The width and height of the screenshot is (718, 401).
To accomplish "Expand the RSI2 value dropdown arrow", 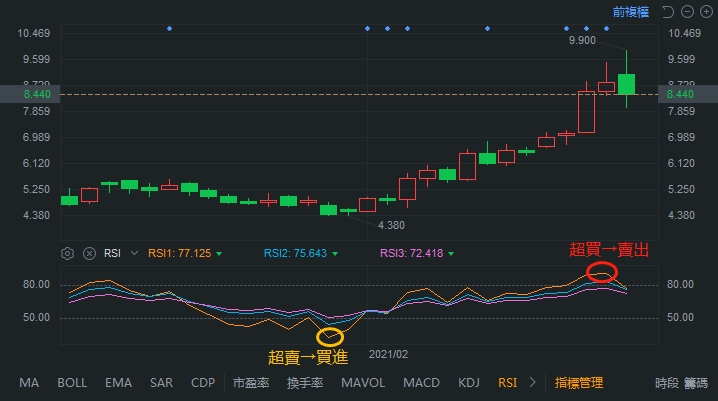I will pyautogui.click(x=335, y=254).
